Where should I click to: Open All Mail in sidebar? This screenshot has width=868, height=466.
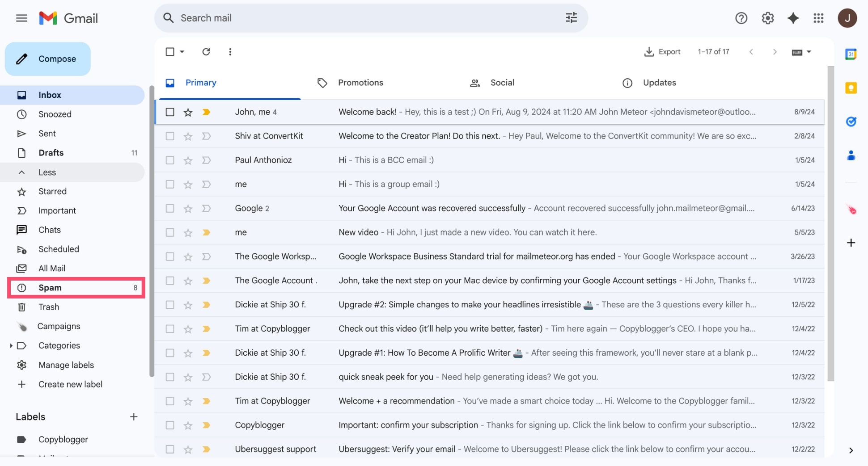tap(73, 269)
